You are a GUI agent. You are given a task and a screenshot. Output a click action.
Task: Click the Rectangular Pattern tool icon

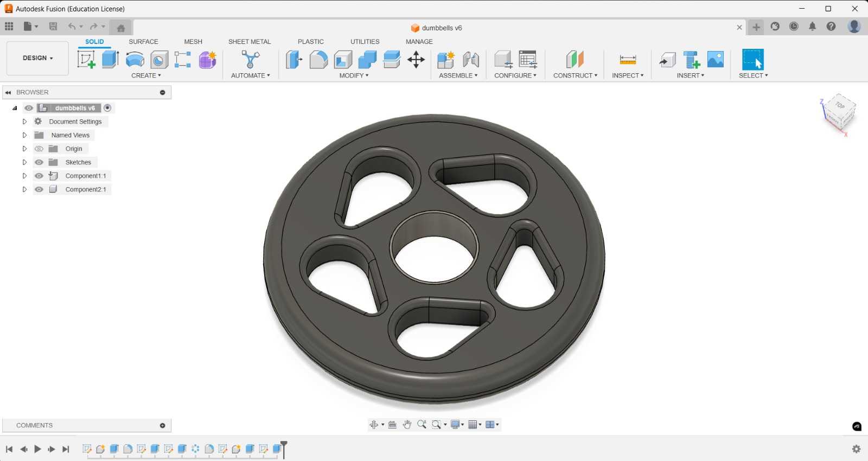(x=183, y=60)
